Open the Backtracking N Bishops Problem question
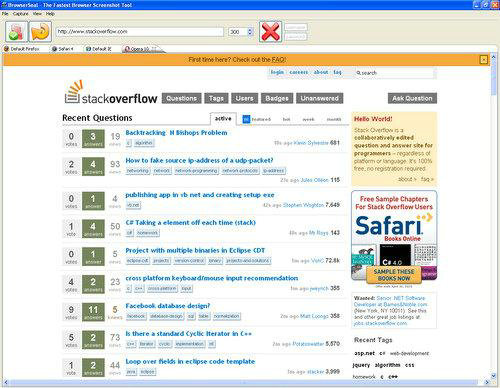The width and height of the screenshot is (500, 388). pos(176,133)
